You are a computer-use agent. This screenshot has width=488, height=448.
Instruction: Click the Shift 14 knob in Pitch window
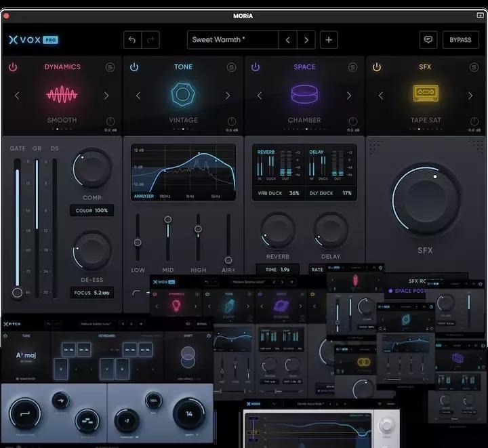pyautogui.click(x=189, y=414)
